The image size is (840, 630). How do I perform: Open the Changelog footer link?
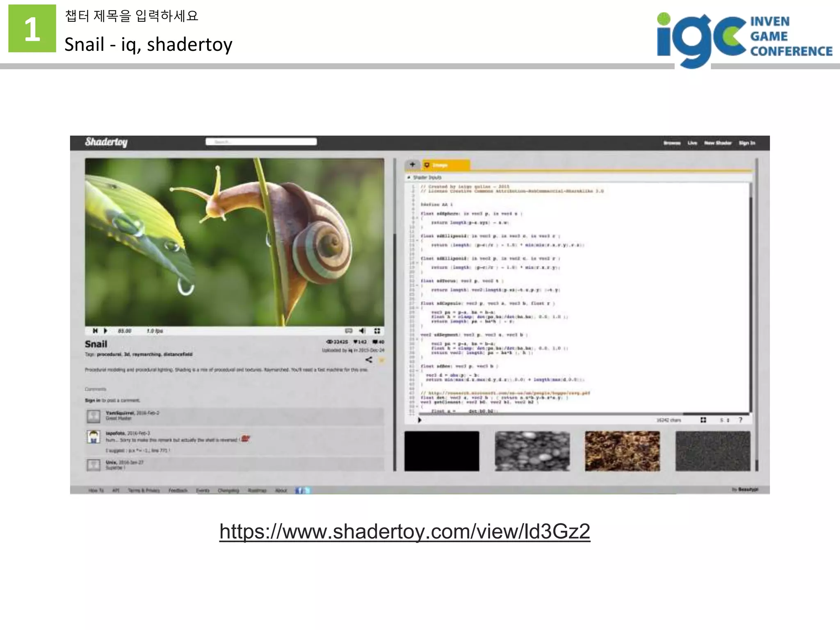click(228, 491)
